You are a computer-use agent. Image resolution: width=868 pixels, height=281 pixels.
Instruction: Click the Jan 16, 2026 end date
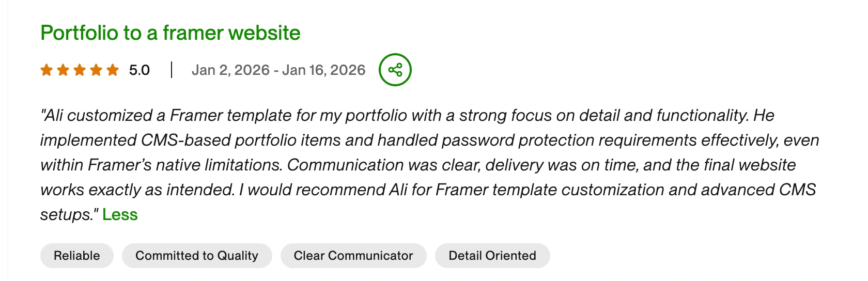[324, 70]
